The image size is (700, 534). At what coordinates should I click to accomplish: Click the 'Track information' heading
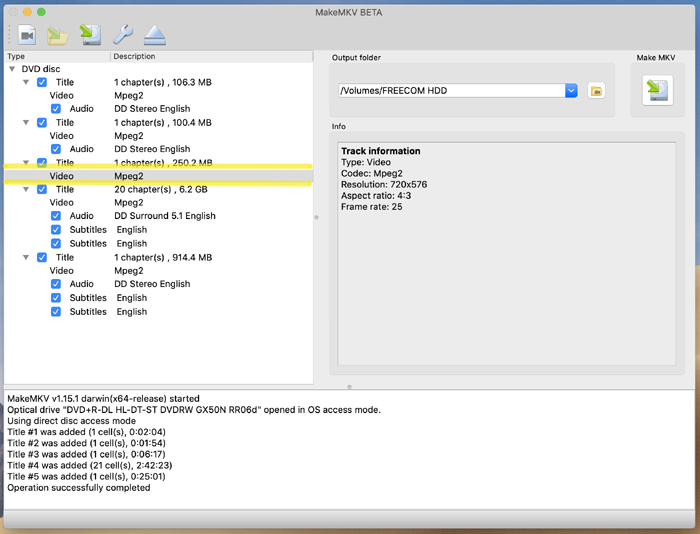[381, 151]
